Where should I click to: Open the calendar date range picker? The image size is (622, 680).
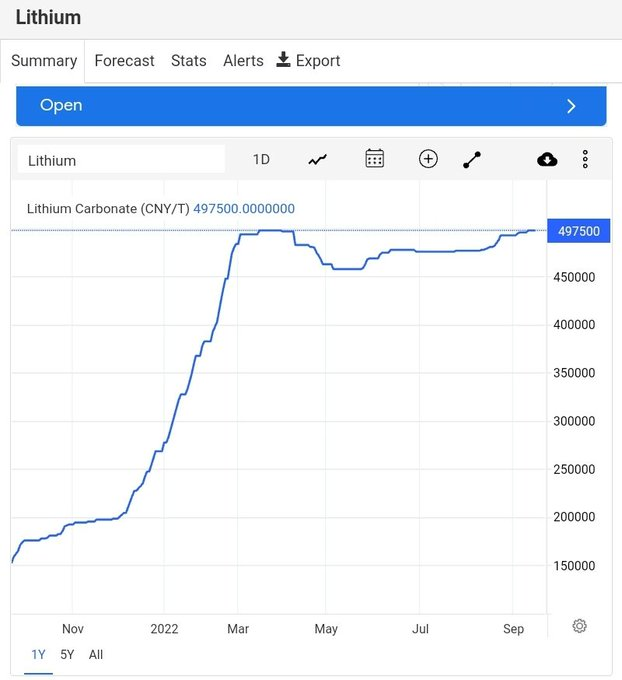pos(374,159)
